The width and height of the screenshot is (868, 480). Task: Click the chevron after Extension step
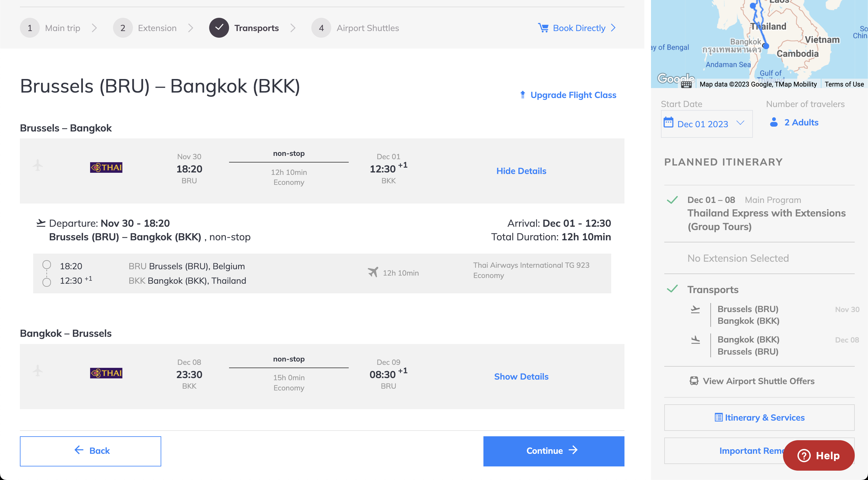[191, 28]
